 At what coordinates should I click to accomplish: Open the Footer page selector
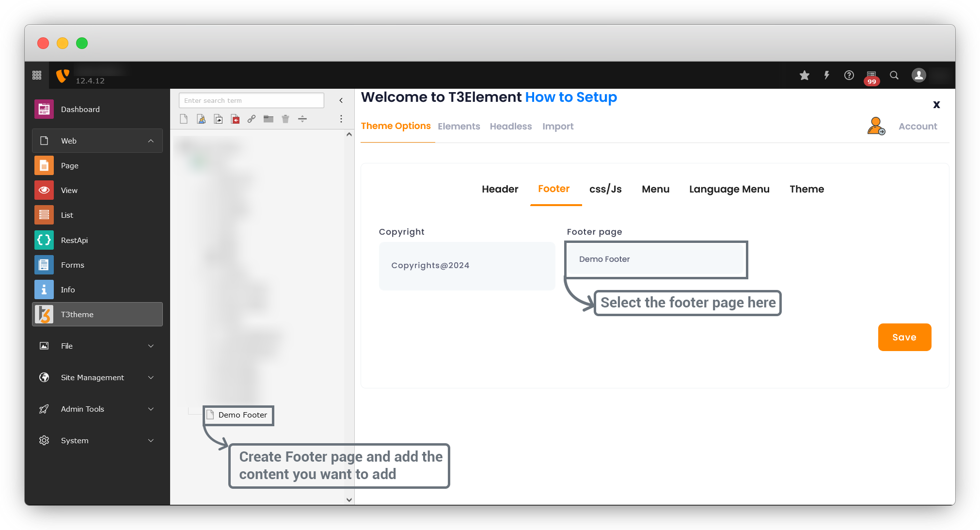pyautogui.click(x=656, y=259)
